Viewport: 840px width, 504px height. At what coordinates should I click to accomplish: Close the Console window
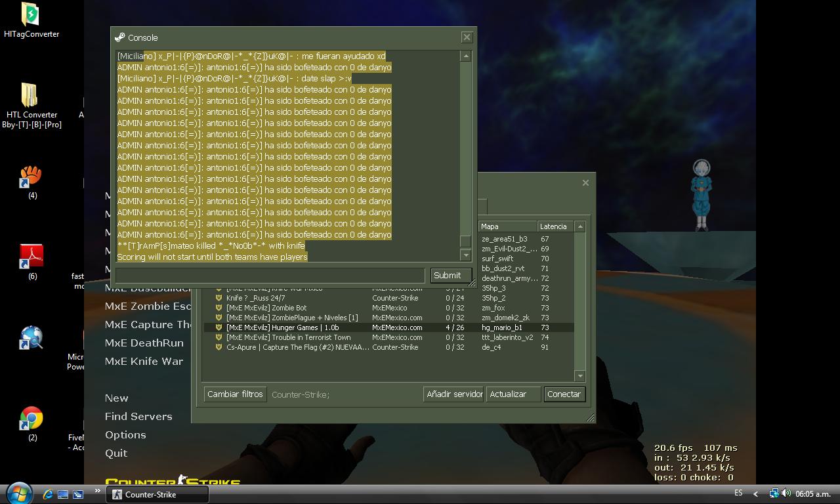point(467,37)
